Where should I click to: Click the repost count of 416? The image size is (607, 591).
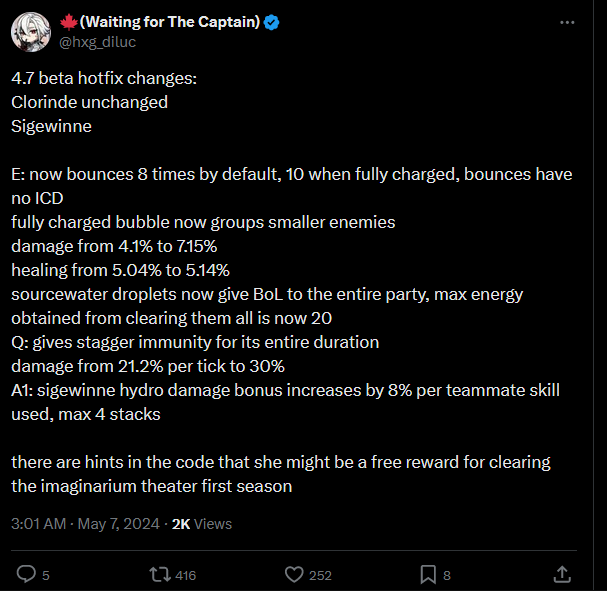point(185,575)
